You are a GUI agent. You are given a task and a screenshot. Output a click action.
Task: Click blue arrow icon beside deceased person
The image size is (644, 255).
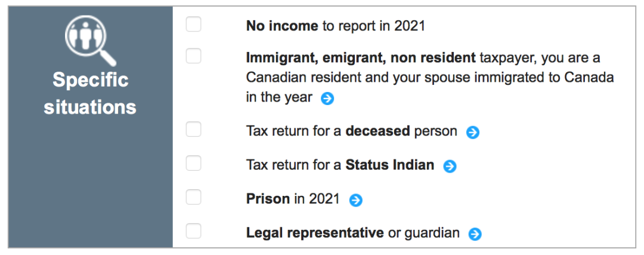tap(473, 132)
